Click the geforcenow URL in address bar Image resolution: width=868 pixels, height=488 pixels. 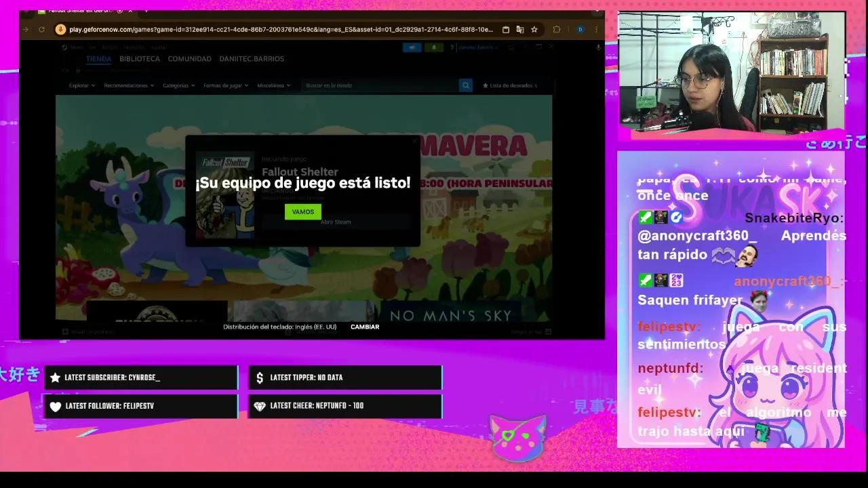tap(281, 30)
